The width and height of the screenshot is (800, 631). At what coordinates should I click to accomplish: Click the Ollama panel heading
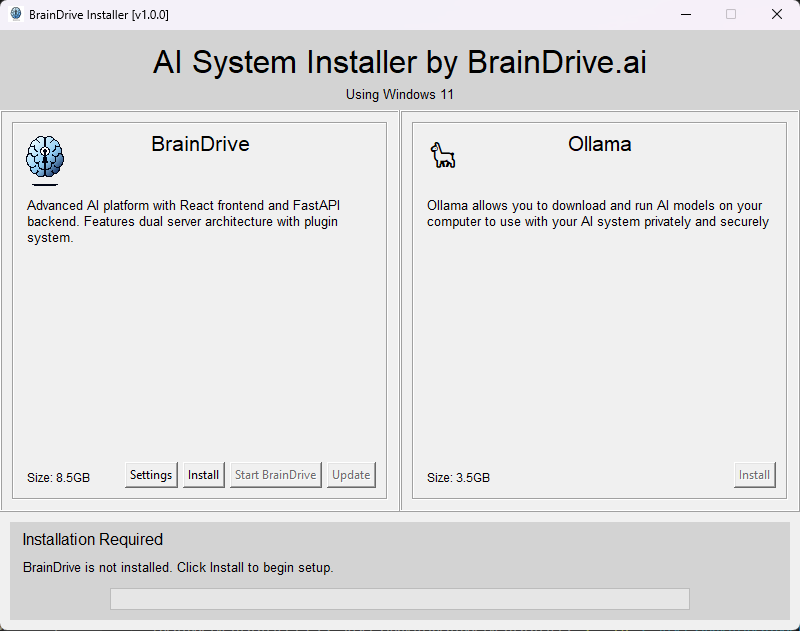point(599,144)
